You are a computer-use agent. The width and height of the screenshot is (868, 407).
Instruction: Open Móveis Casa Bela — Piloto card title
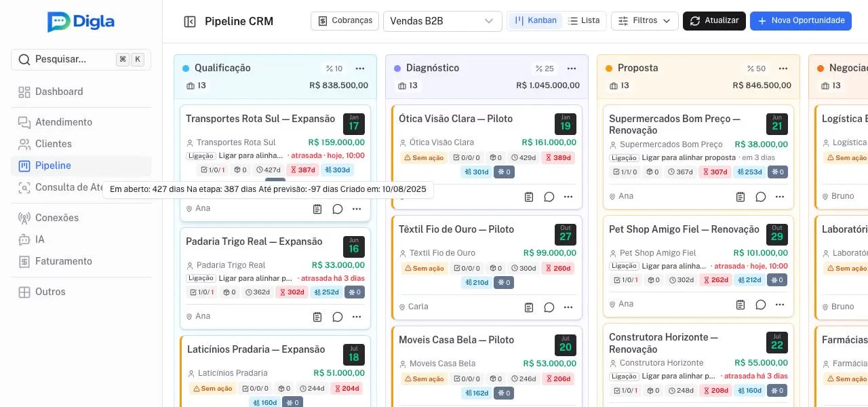click(x=456, y=340)
